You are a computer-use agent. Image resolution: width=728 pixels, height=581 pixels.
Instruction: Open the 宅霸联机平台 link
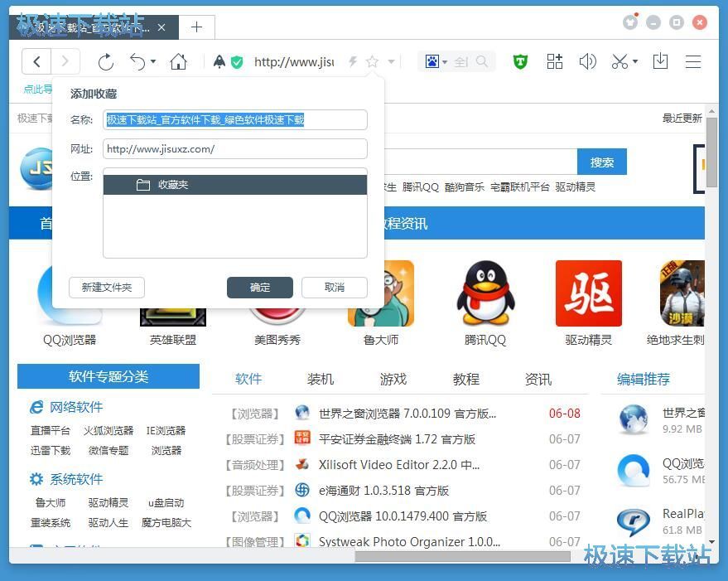[x=519, y=186]
